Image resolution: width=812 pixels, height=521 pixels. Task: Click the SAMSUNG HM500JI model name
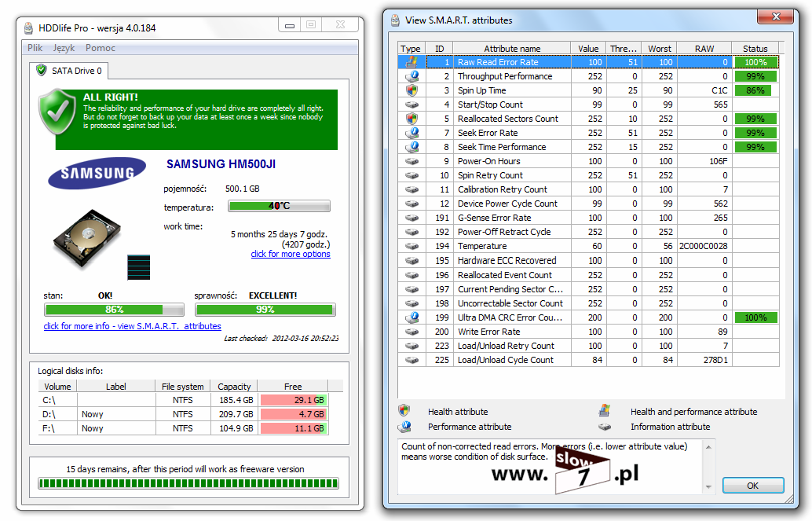coord(221,164)
